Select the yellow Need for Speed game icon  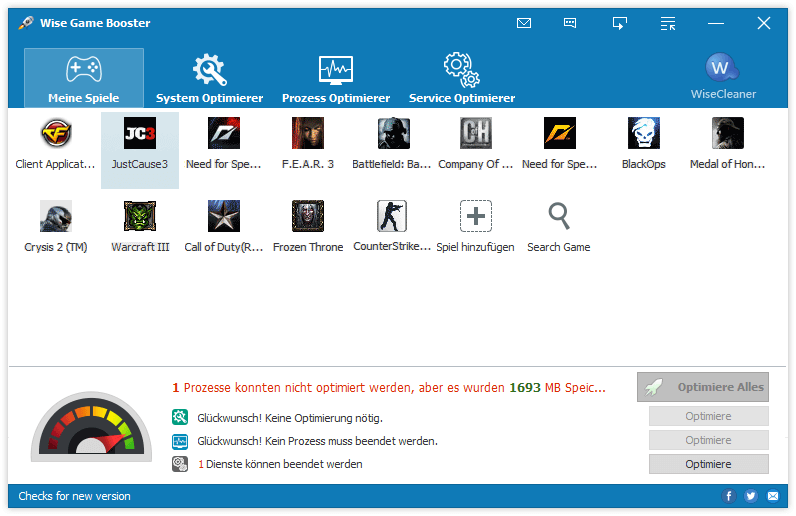(559, 133)
